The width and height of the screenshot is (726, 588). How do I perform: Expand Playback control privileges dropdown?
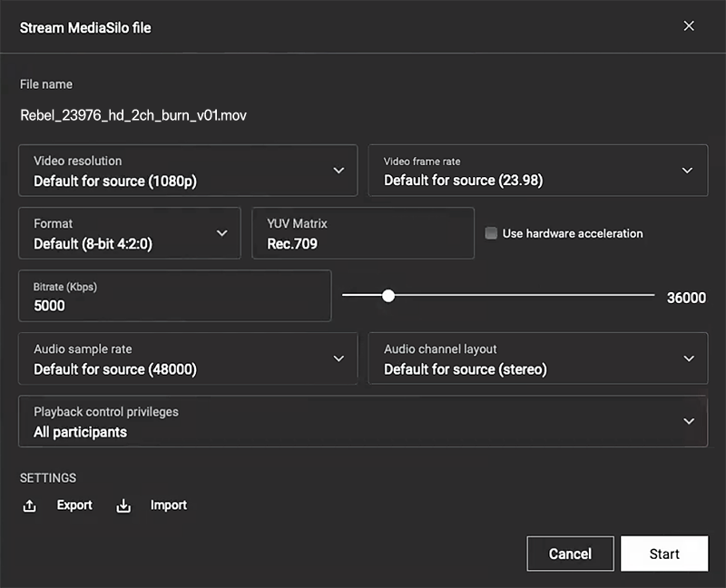[x=363, y=421]
